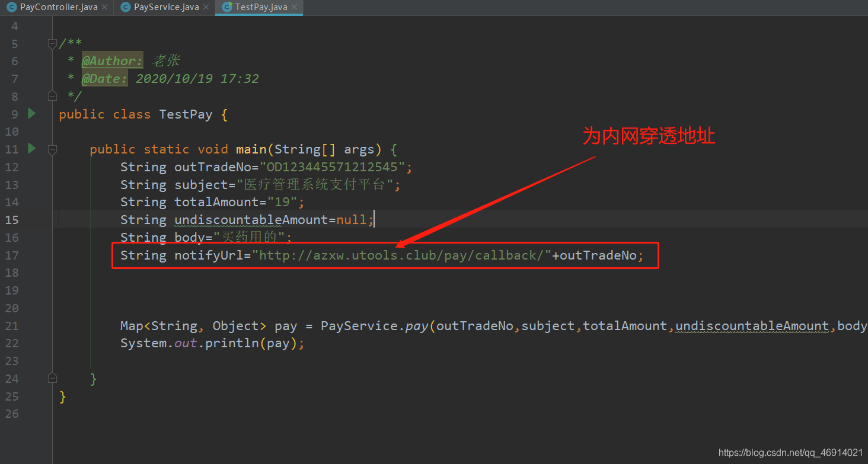The image size is (868, 464).
Task: Click System.out.println(pay) statement
Action: point(212,343)
